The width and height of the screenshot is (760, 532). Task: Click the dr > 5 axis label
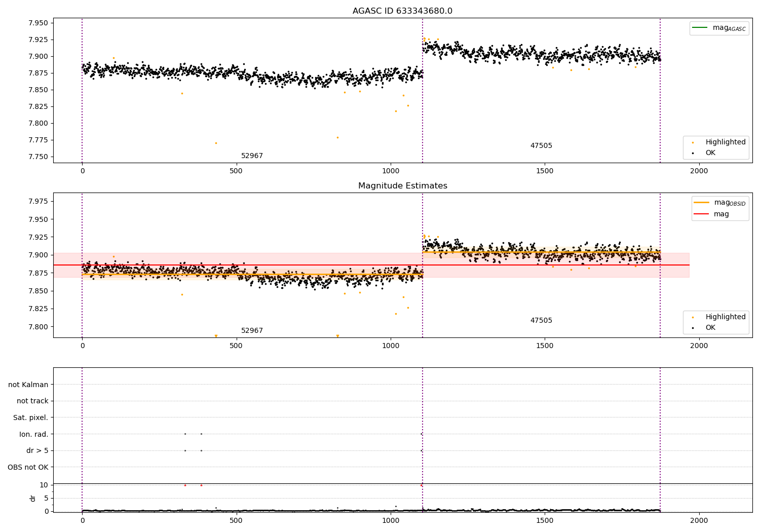point(37,450)
